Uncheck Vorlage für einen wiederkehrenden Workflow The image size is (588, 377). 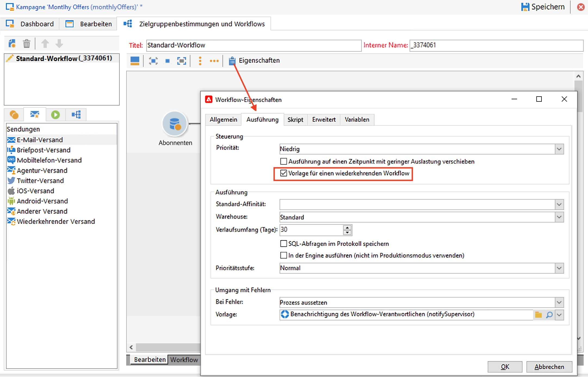[284, 173]
